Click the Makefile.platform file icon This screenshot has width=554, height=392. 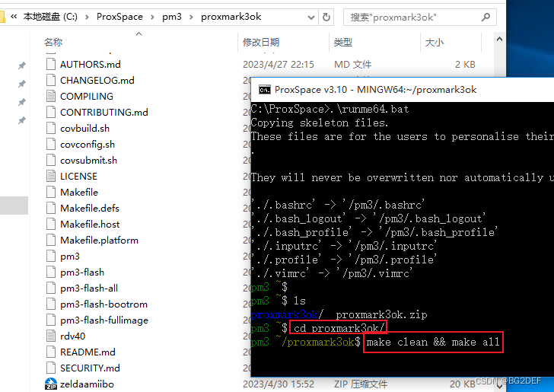pyautogui.click(x=51, y=240)
